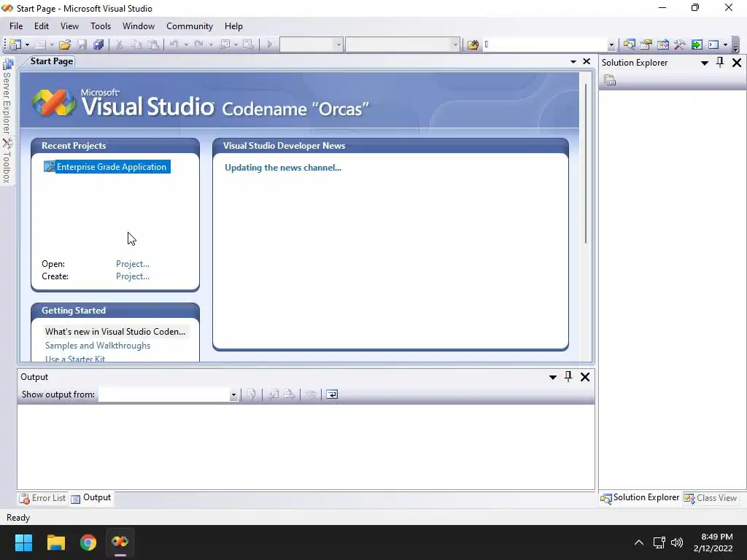Expand the other windows toolbar dropdown
Viewport: 747px width, 560px height.
pyautogui.click(x=726, y=44)
